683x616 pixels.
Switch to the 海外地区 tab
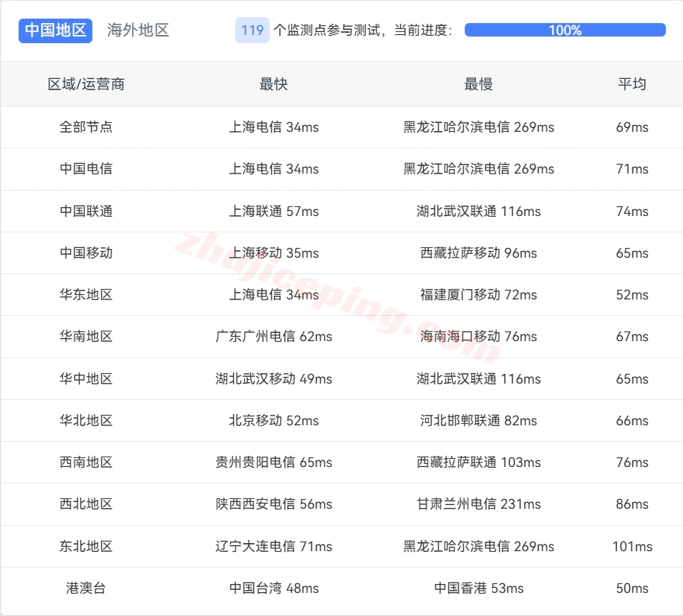click(138, 31)
